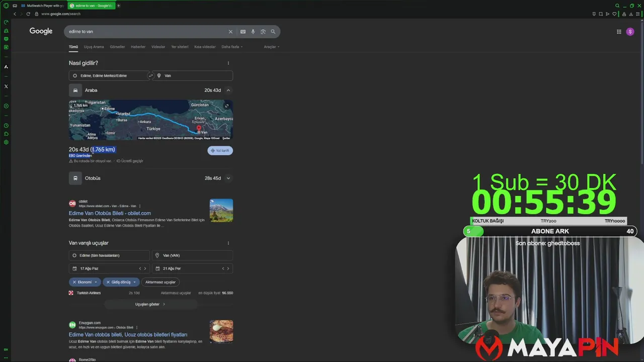Open the new tab plus button
This screenshot has width=644, height=362.
pos(119,6)
